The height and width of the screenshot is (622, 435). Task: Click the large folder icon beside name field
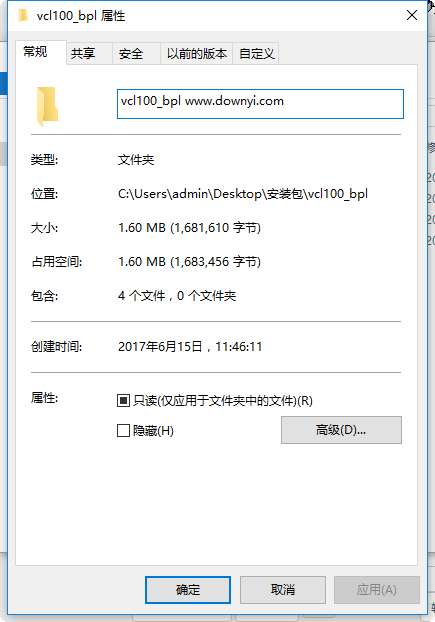(x=47, y=106)
